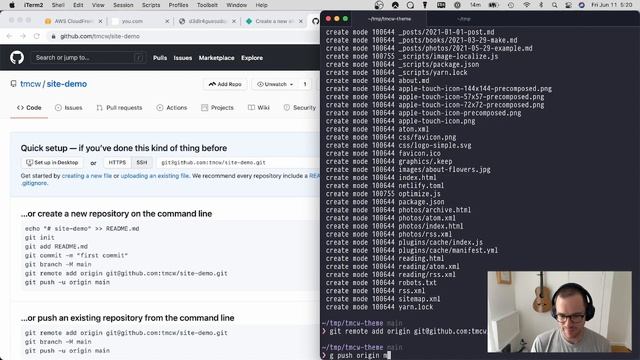Screen dimensions: 640x360
Task: Click the lock icon in address bar
Action: (x=53, y=36)
